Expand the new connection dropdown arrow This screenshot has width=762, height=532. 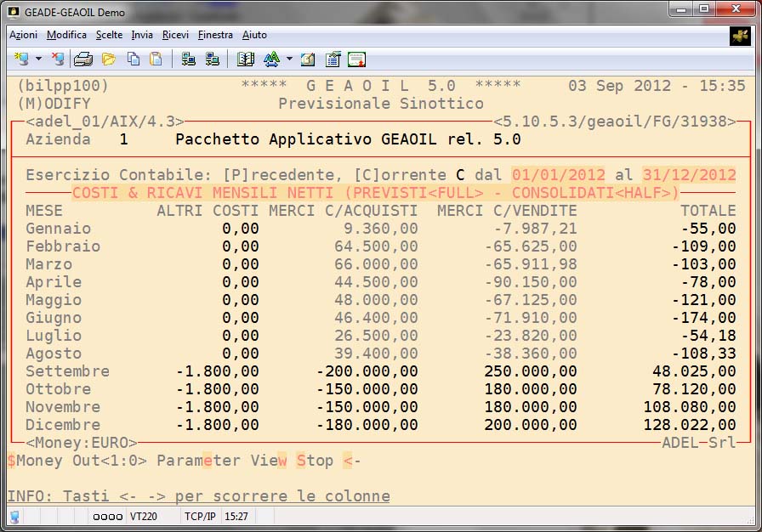coord(38,59)
